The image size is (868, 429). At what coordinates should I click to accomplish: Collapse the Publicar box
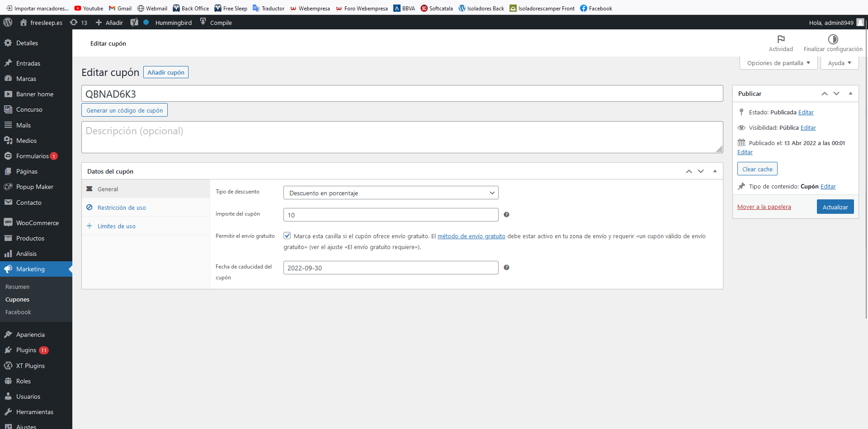pyautogui.click(x=850, y=94)
